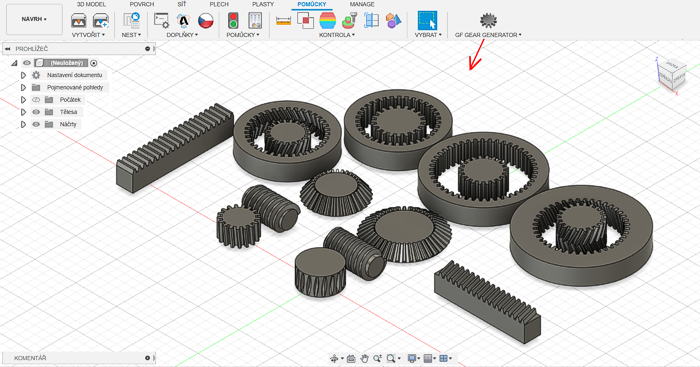Click the Select tool icon
Image resolution: width=700 pixels, height=367 pixels.
pos(427,21)
